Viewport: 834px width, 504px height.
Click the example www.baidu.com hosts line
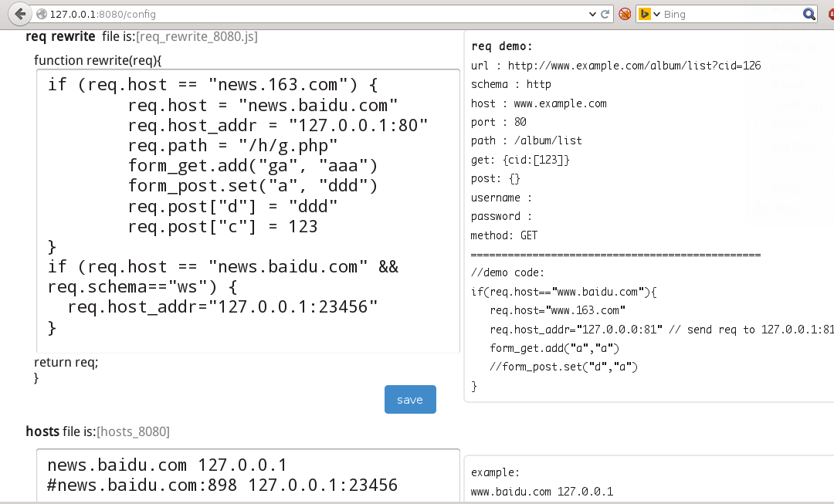(541, 491)
